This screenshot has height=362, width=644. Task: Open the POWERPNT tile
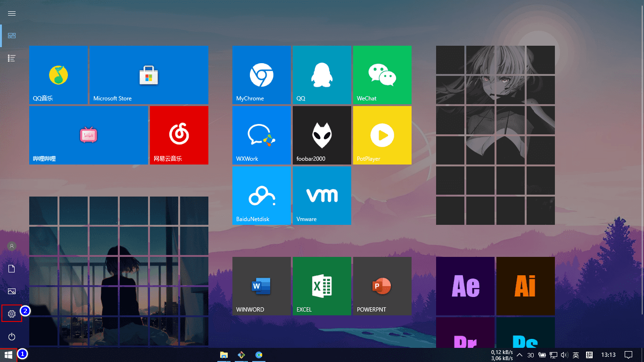pyautogui.click(x=382, y=286)
